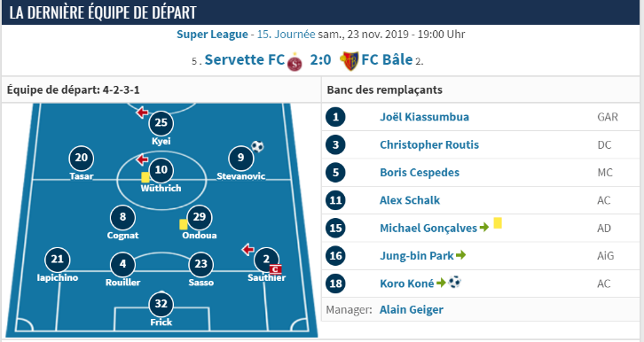Click the Servette FC club crest

click(x=295, y=62)
